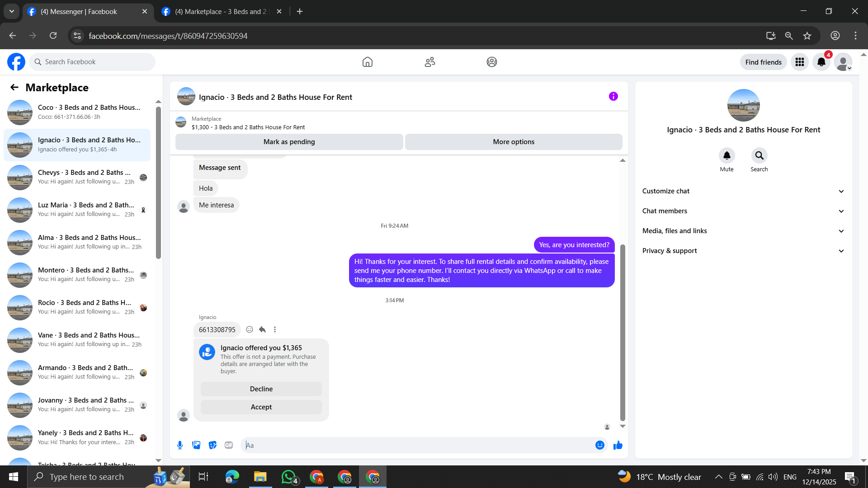Reply to the phone number message
Viewport: 868px width, 488px height.
(262, 329)
